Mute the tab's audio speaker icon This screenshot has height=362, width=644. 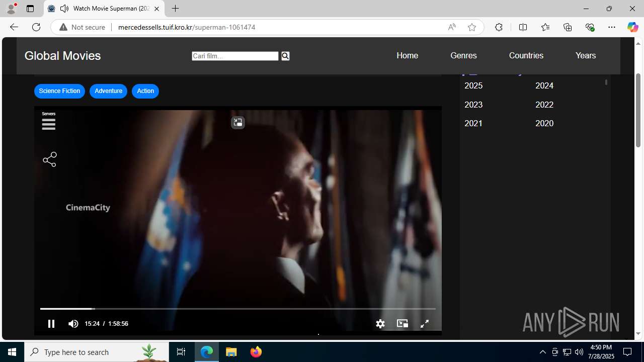[64, 9]
